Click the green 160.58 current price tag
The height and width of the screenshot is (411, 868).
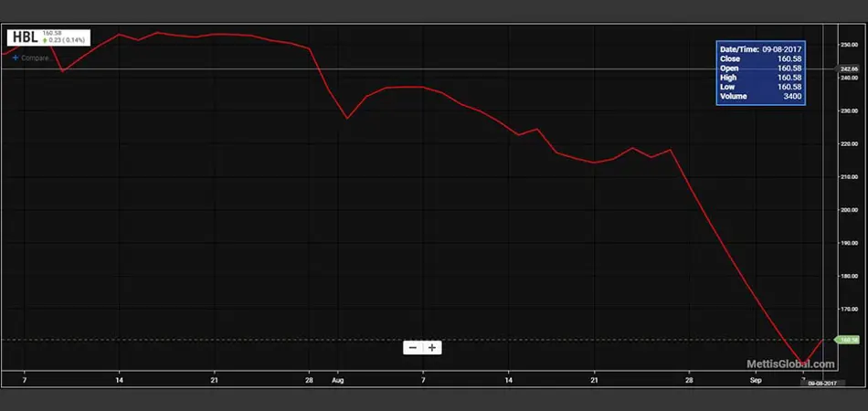click(850, 339)
